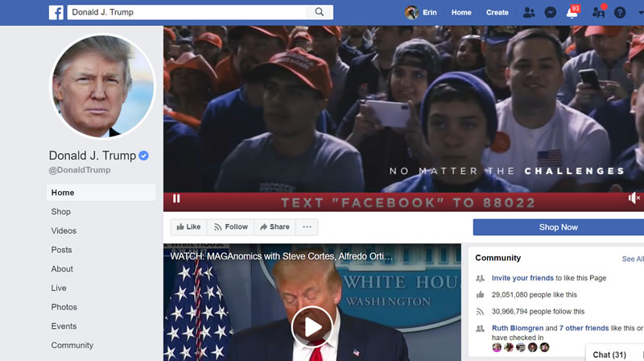Click See All in Community box

pos(633,259)
